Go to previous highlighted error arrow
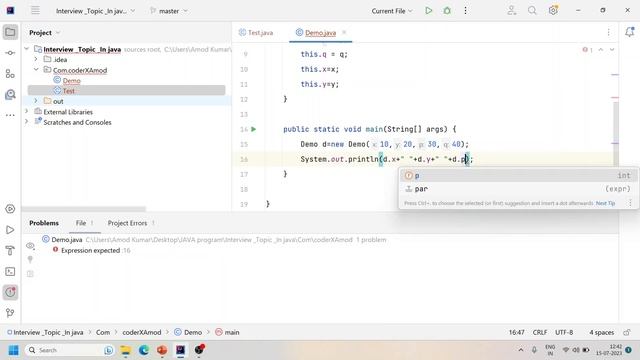 point(601,50)
